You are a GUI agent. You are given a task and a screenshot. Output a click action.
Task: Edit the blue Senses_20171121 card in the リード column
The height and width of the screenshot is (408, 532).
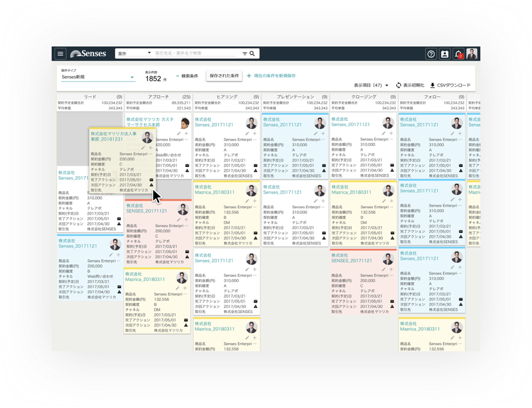(x=111, y=255)
